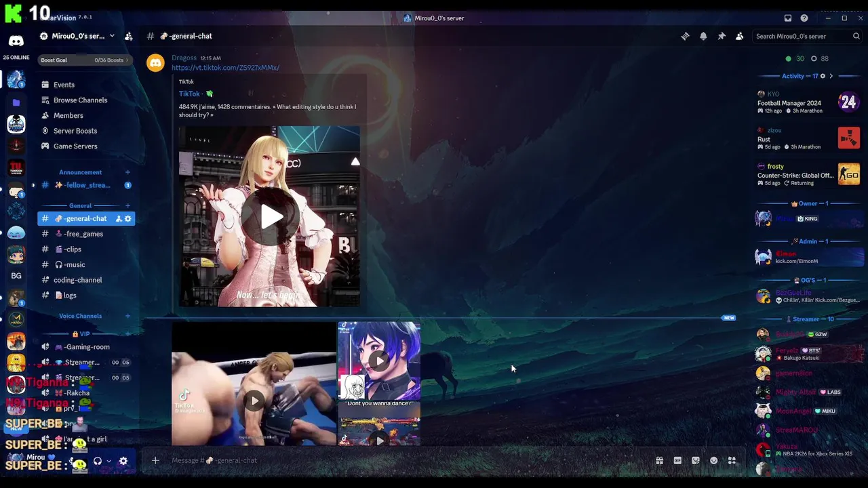This screenshot has height=488, width=868.
Task: Click Dragoss username in chat
Action: coord(184,58)
